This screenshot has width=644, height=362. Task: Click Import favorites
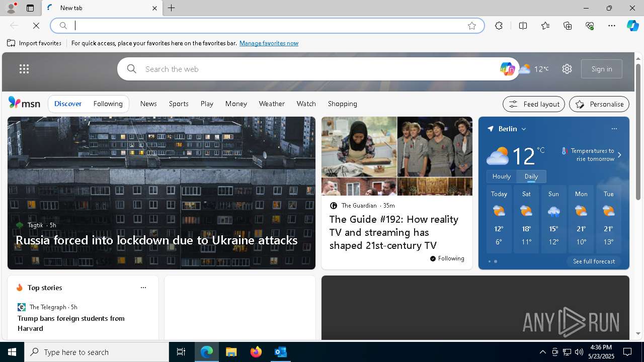tap(34, 43)
